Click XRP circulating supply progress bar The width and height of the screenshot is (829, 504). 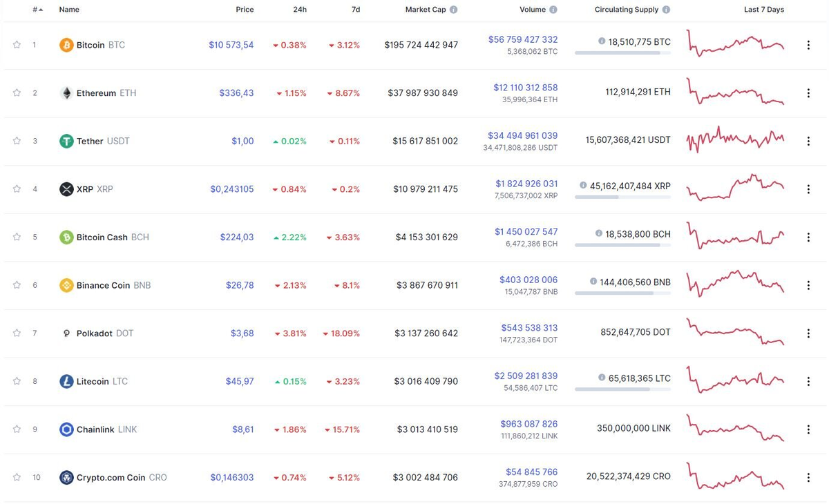click(622, 197)
